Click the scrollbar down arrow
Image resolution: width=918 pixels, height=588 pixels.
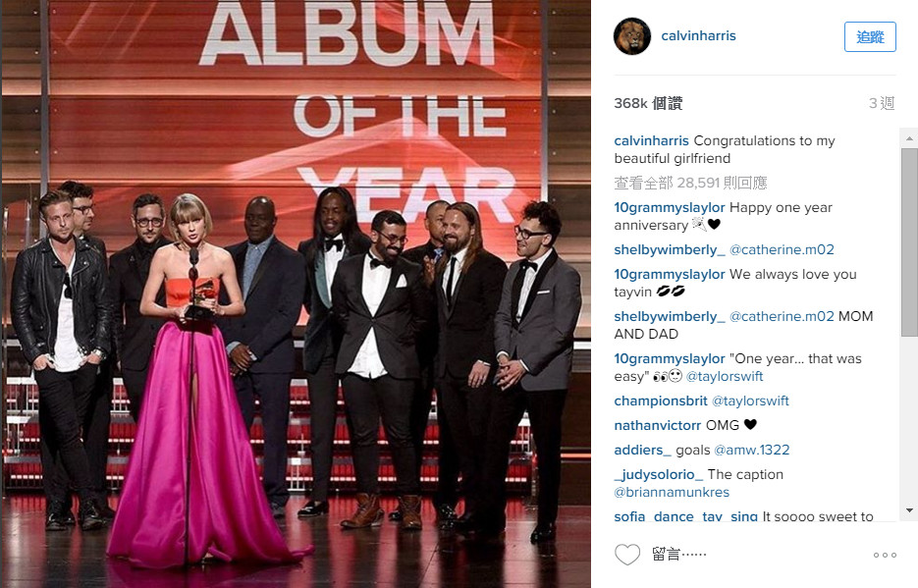[909, 510]
